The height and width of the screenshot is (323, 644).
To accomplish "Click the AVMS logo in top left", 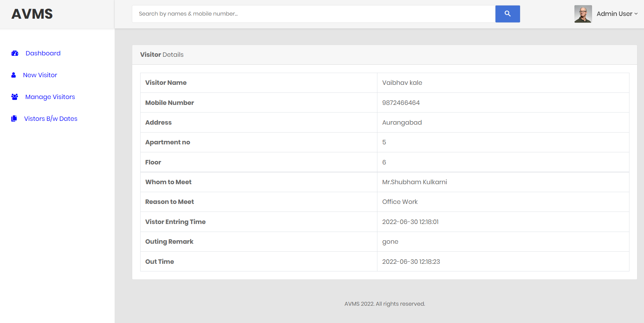I will tap(32, 14).
